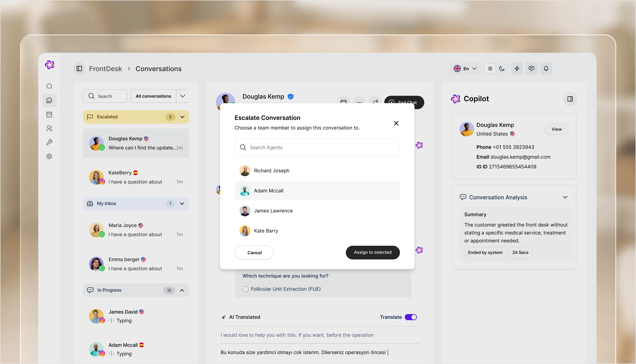Image resolution: width=636 pixels, height=364 pixels.
Task: Open Maria Joyce conversation in list
Action: click(136, 230)
